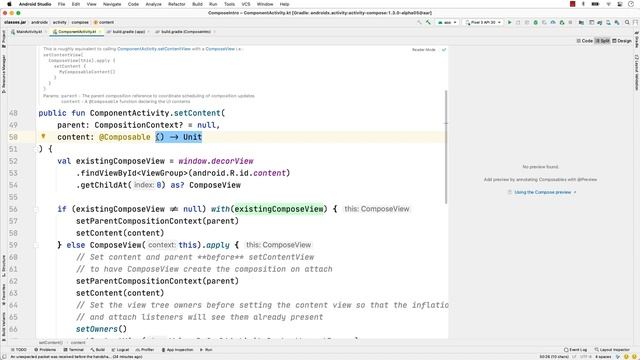Open the App Inspection tool window

(x=178, y=350)
